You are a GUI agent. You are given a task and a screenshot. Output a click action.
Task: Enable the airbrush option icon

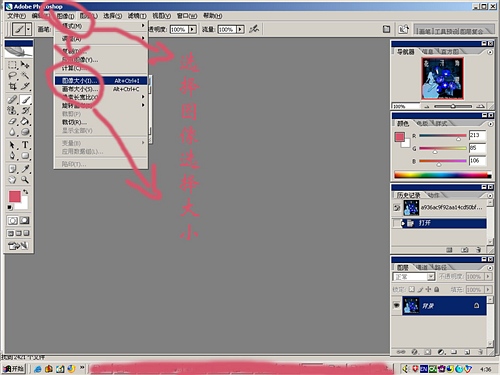click(x=254, y=29)
